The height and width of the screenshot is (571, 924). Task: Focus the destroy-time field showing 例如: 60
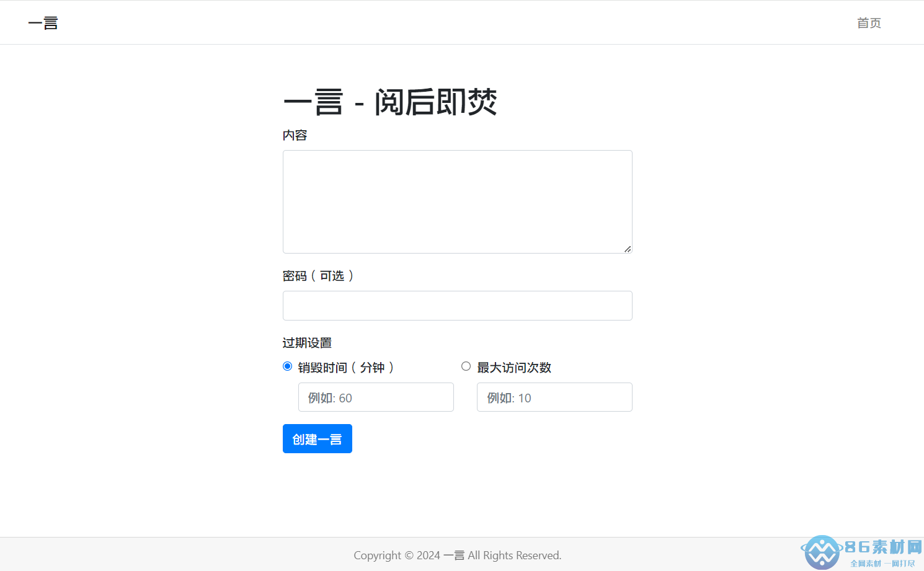(x=376, y=397)
